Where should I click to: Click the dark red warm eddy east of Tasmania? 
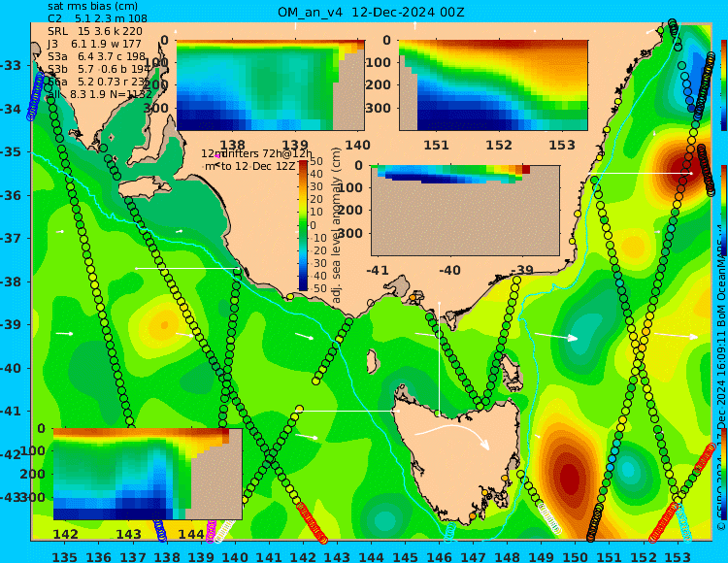click(569, 478)
